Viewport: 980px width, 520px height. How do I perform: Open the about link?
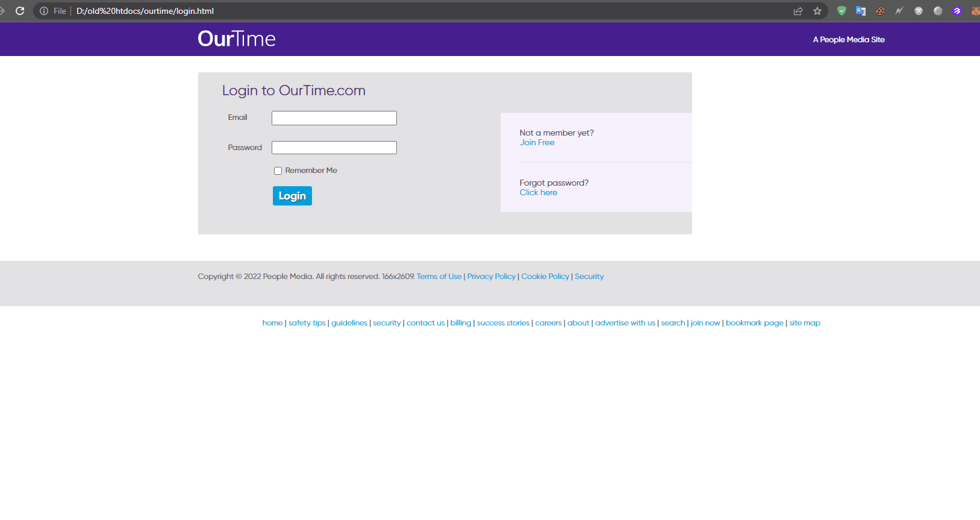coord(578,323)
